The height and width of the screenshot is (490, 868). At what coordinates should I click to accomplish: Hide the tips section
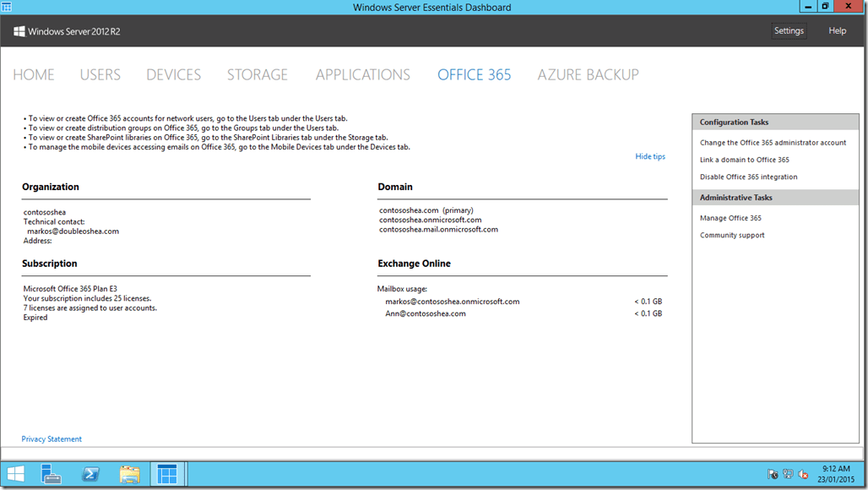coord(649,155)
